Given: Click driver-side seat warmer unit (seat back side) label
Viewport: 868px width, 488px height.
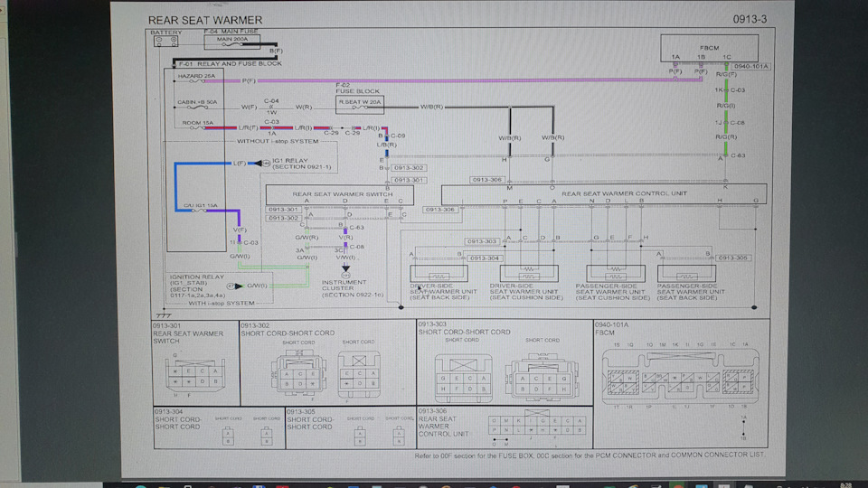Looking at the screenshot, I should tap(443, 292).
